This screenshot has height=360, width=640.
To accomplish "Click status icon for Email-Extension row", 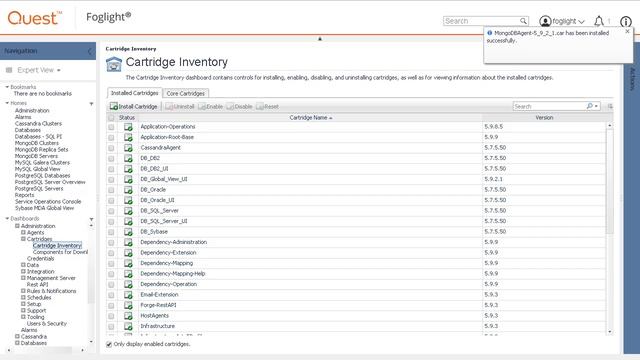I will [x=128, y=295].
